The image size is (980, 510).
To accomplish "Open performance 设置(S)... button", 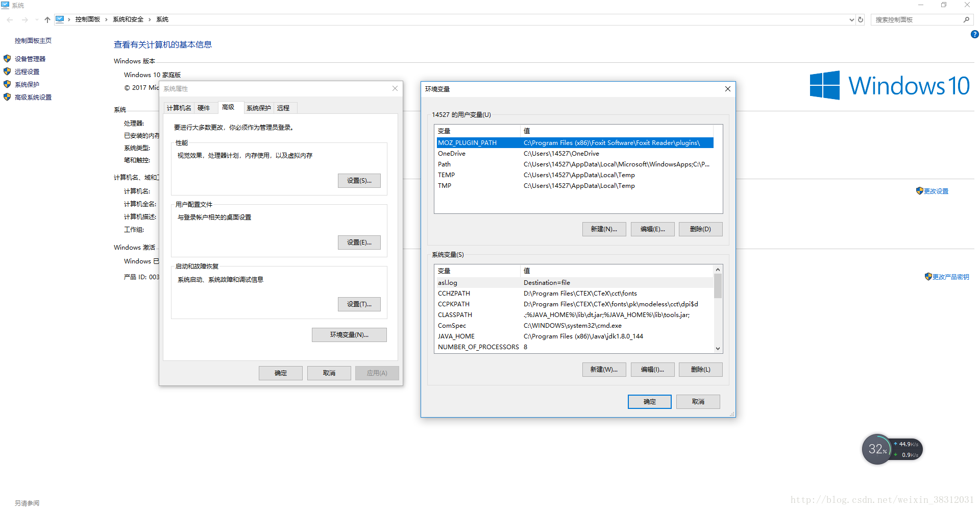I will click(x=359, y=181).
